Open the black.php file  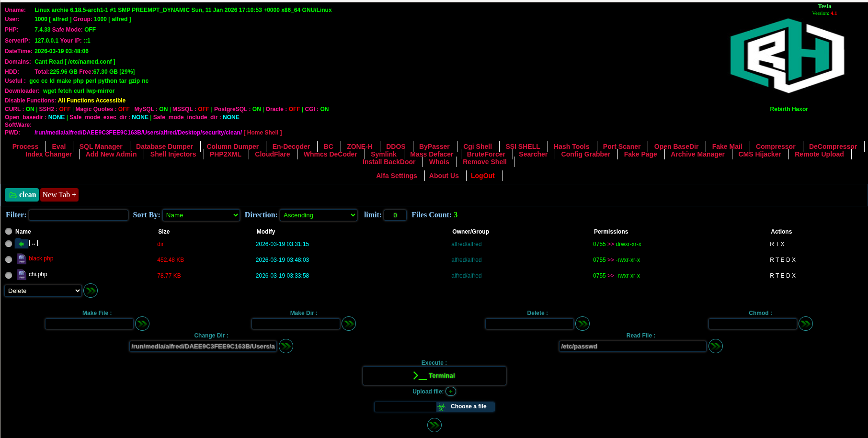41,258
